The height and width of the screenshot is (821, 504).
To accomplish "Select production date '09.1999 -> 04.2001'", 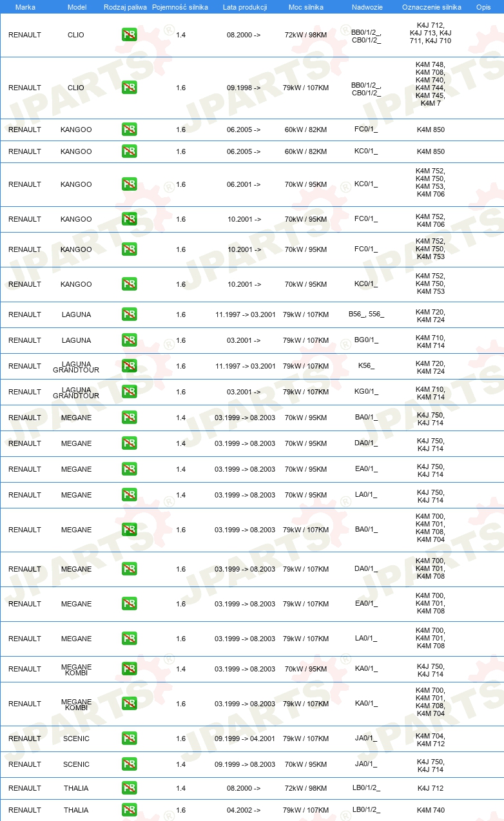I will 245,739.
